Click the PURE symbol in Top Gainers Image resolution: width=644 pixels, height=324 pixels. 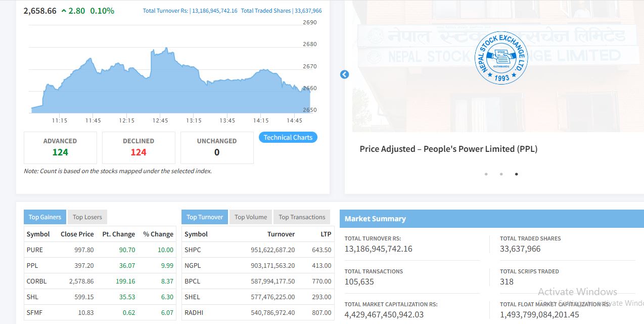[35, 250]
